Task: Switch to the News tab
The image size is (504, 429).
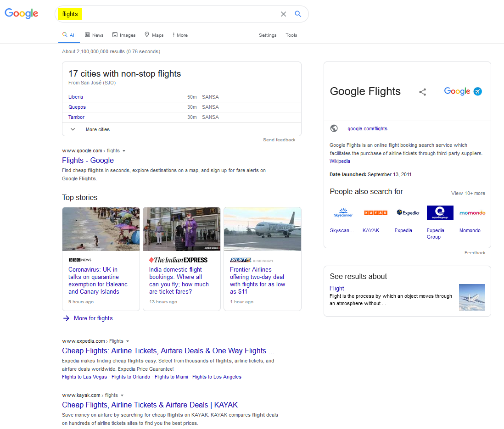Action: 94,35
